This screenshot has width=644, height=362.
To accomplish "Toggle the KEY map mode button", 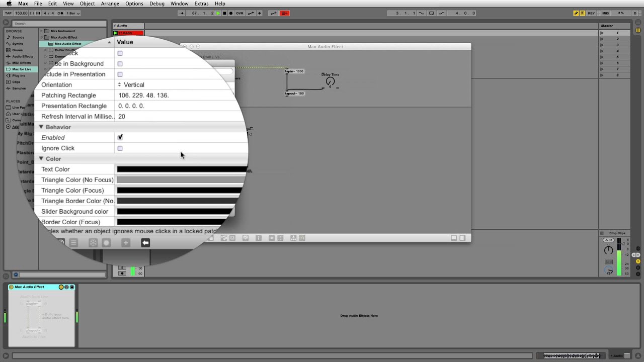I will (x=591, y=13).
